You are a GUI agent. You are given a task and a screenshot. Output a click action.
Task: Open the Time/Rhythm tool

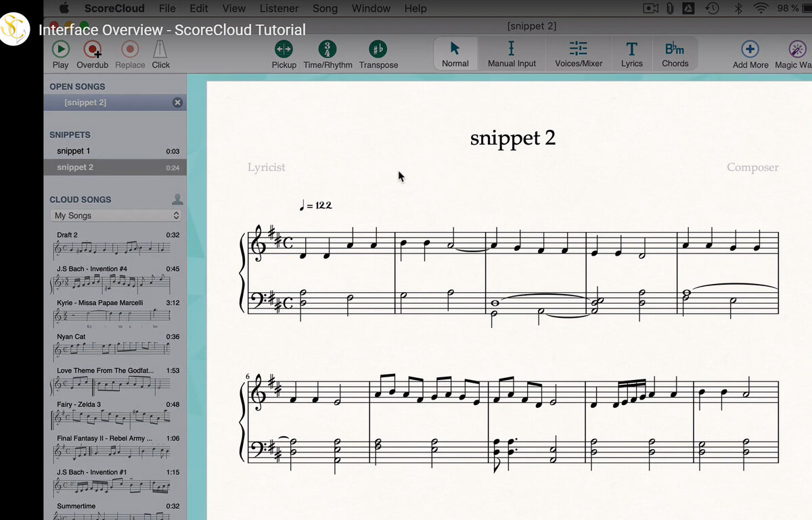point(328,54)
